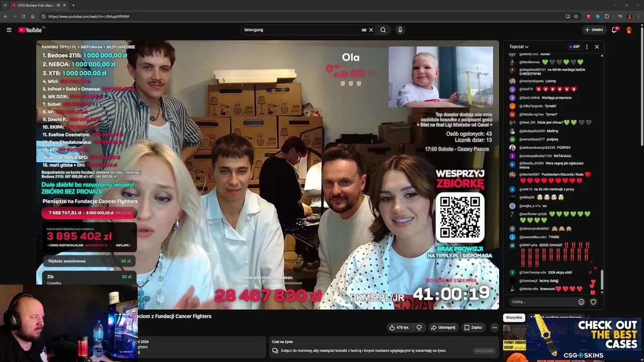Bookmark this page with star icon

click(x=576, y=16)
